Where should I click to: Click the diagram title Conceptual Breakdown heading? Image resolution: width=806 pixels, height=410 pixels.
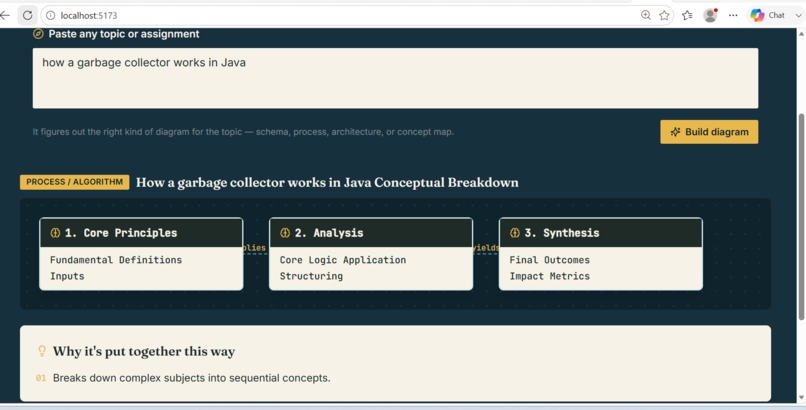(327, 182)
